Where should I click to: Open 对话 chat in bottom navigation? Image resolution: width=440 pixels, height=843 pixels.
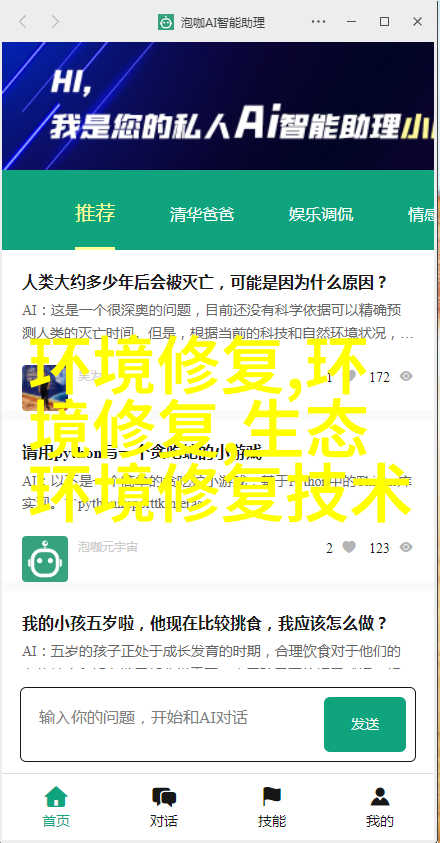(164, 806)
